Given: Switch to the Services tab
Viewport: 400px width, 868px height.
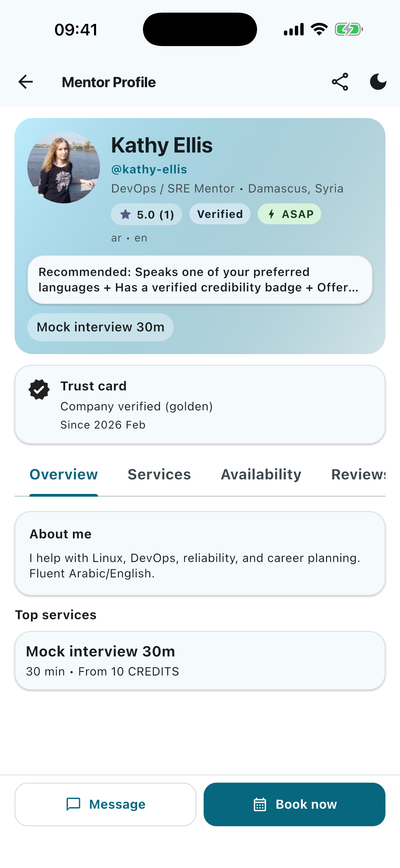Looking at the screenshot, I should [x=159, y=475].
